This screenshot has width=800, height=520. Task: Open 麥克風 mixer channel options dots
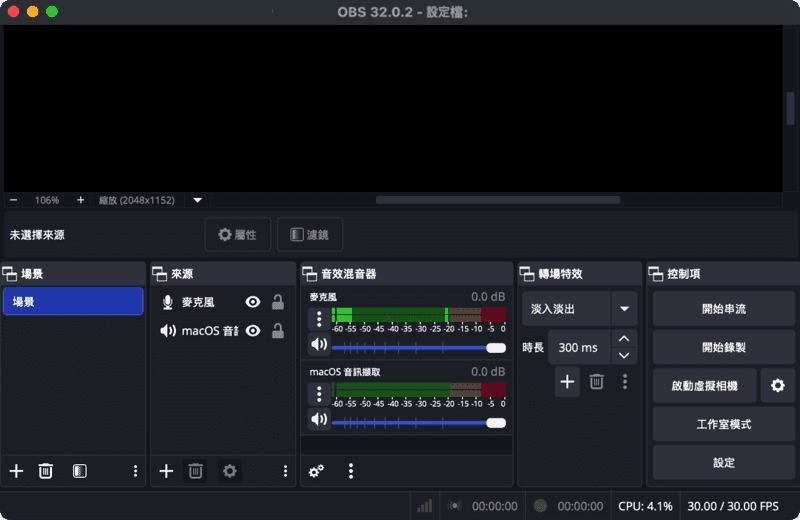[x=319, y=319]
